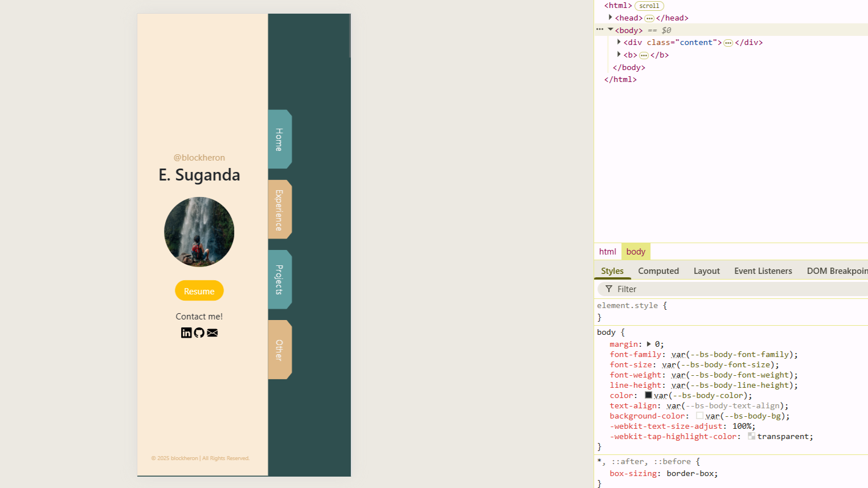This screenshot has width=868, height=488.
Task: Open the LinkedIn contact icon
Action: click(x=186, y=333)
